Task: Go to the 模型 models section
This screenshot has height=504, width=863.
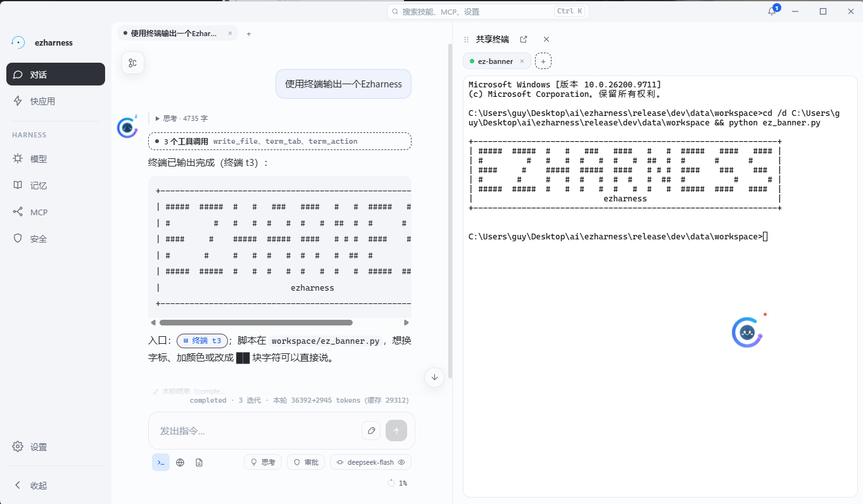Action: [x=56, y=159]
